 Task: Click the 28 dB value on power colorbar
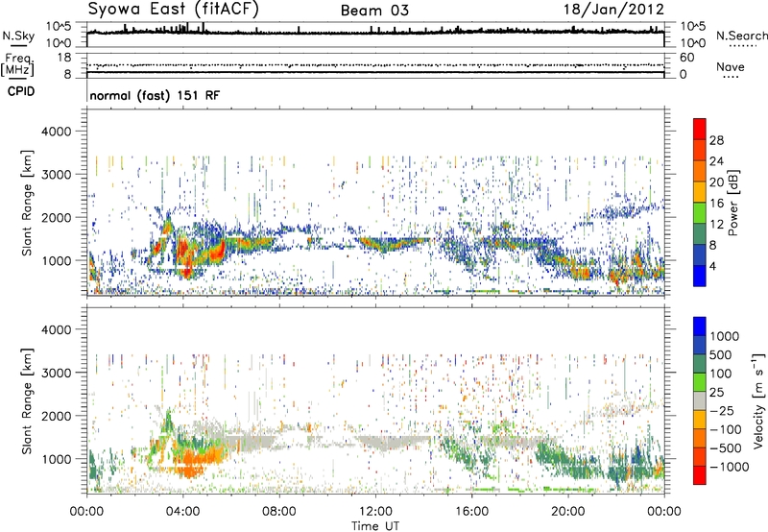point(716,140)
